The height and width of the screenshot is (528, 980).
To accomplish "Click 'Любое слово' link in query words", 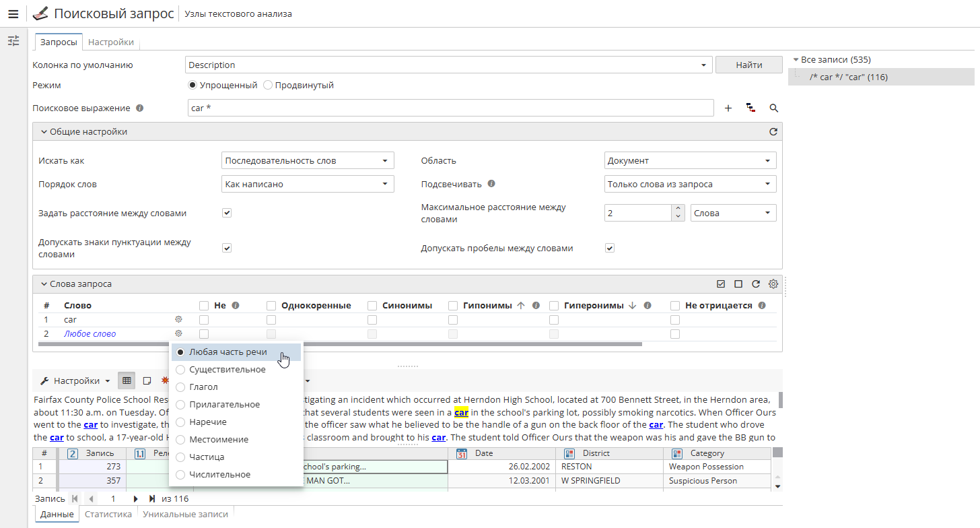I will point(90,333).
